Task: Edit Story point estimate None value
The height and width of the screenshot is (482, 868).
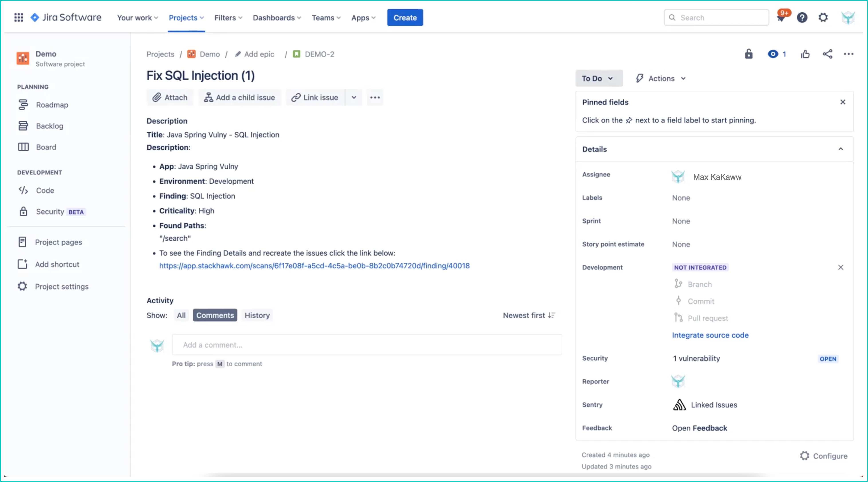Action: (681, 244)
